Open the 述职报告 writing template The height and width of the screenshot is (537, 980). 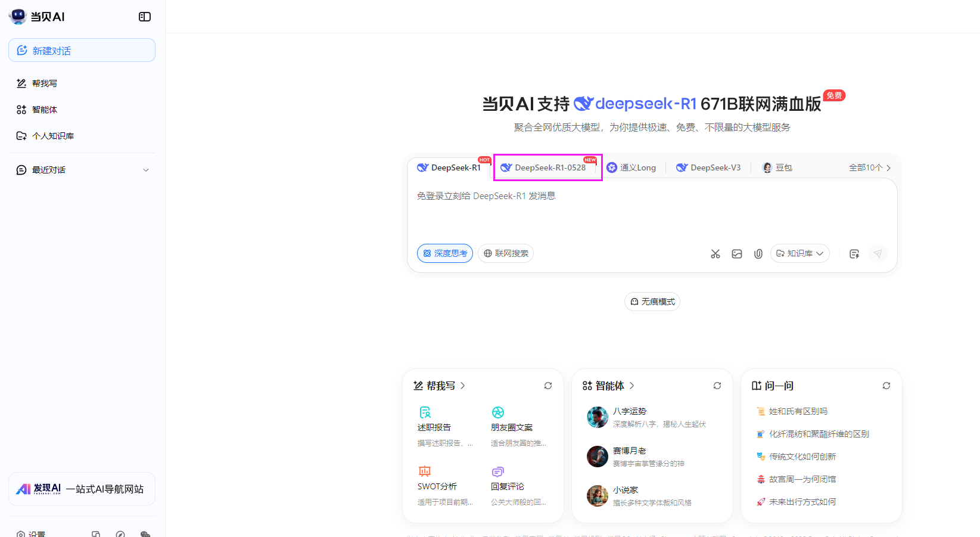[x=446, y=427]
